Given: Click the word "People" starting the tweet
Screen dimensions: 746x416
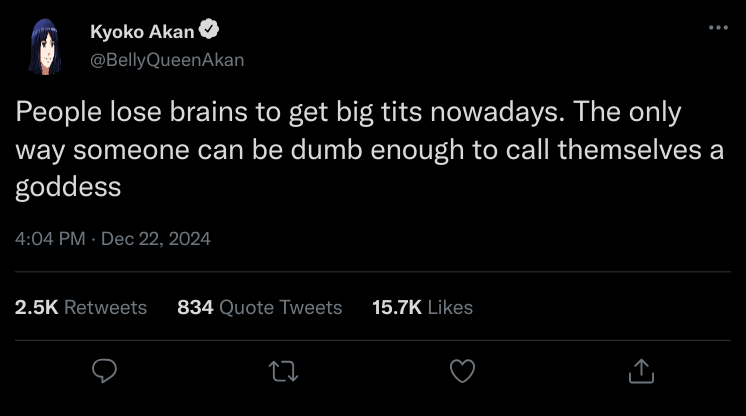Looking at the screenshot, I should [52, 112].
